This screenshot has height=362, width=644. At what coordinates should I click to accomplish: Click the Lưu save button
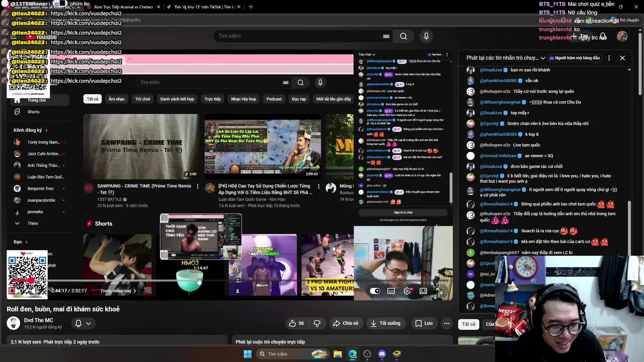pyautogui.click(x=424, y=323)
